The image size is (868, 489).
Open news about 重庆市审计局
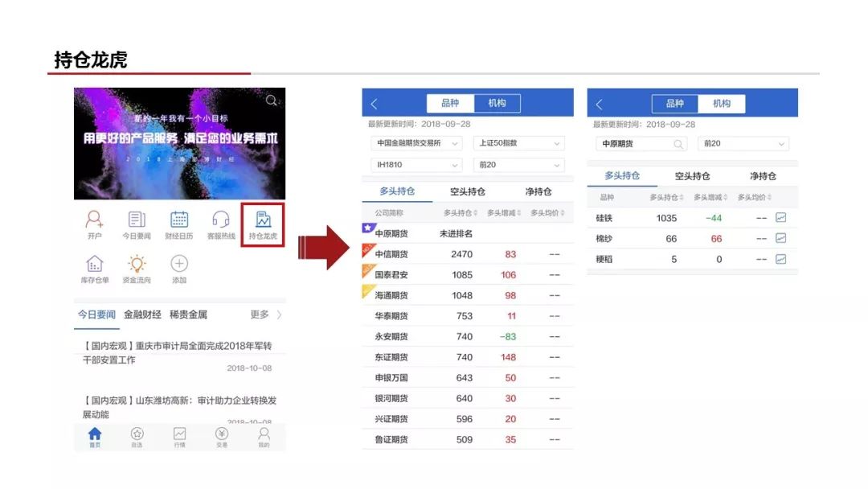(179, 355)
